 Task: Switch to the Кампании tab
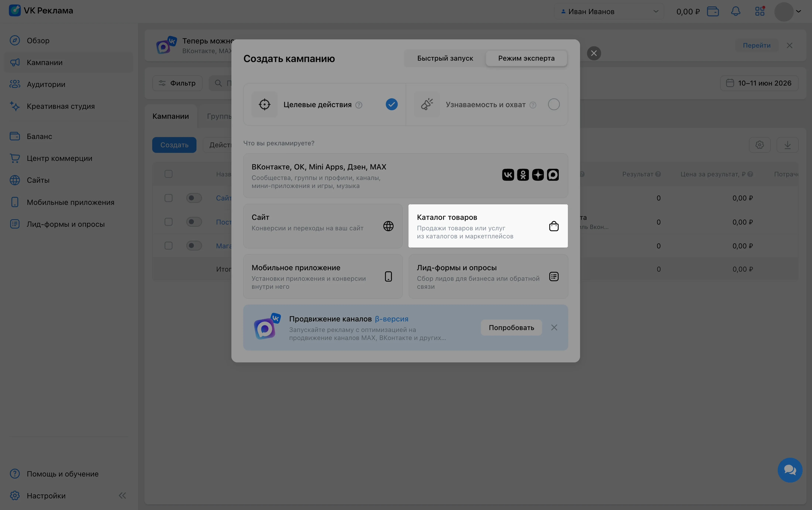[x=170, y=116]
